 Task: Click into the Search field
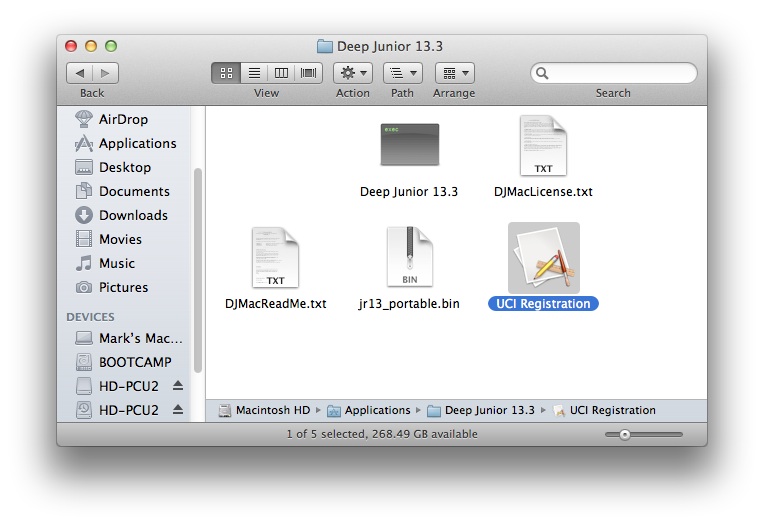point(620,73)
